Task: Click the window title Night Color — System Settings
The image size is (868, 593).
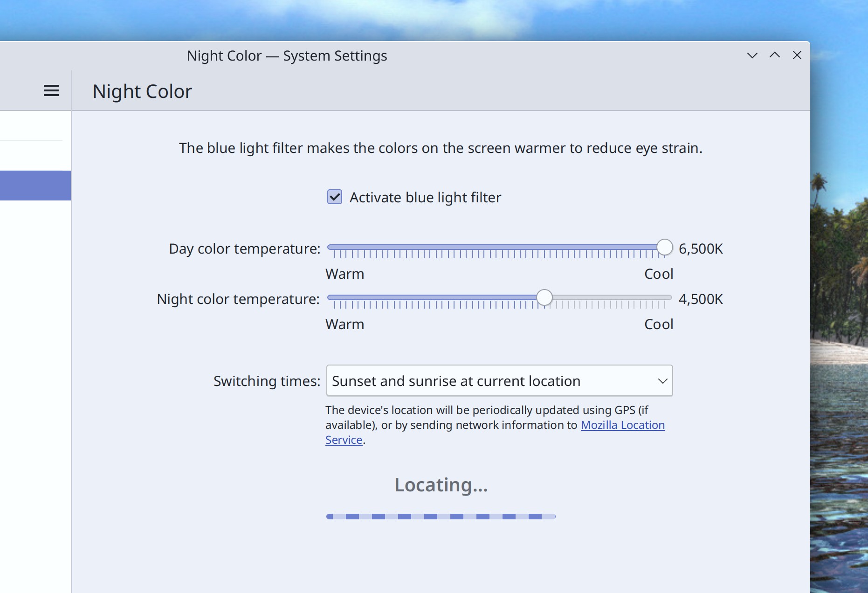Action: pyautogui.click(x=287, y=55)
